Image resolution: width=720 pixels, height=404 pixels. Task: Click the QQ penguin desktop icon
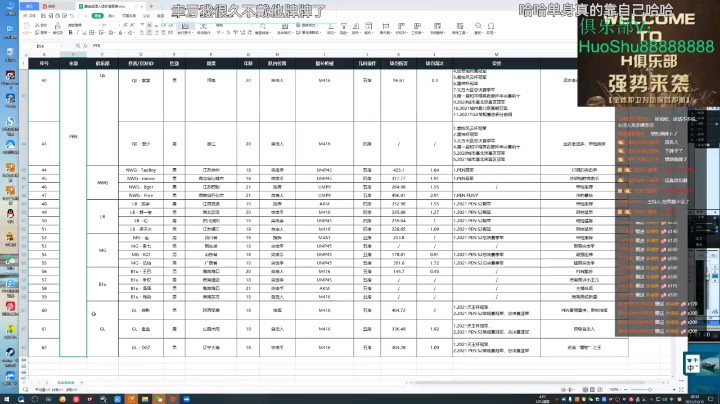point(10,215)
